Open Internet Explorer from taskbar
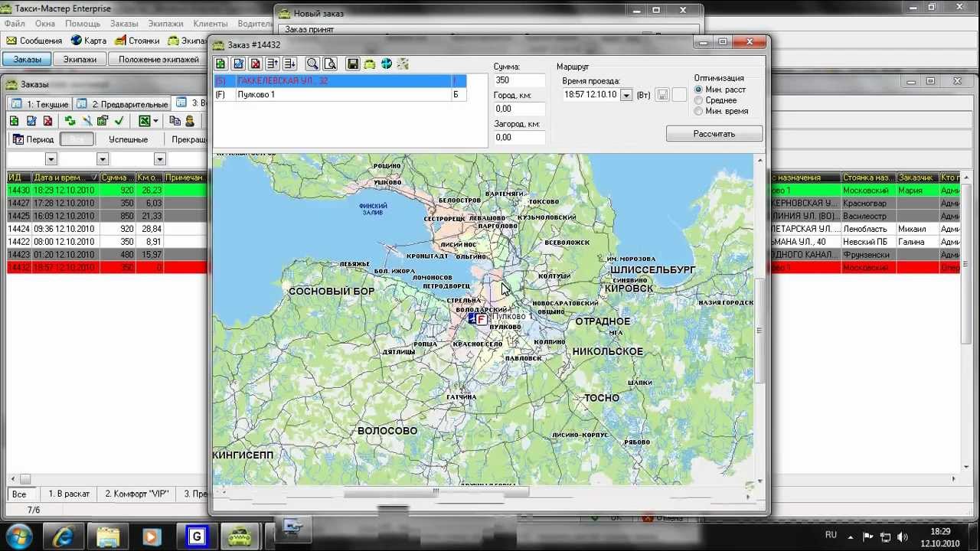The image size is (980, 551). pos(64,536)
